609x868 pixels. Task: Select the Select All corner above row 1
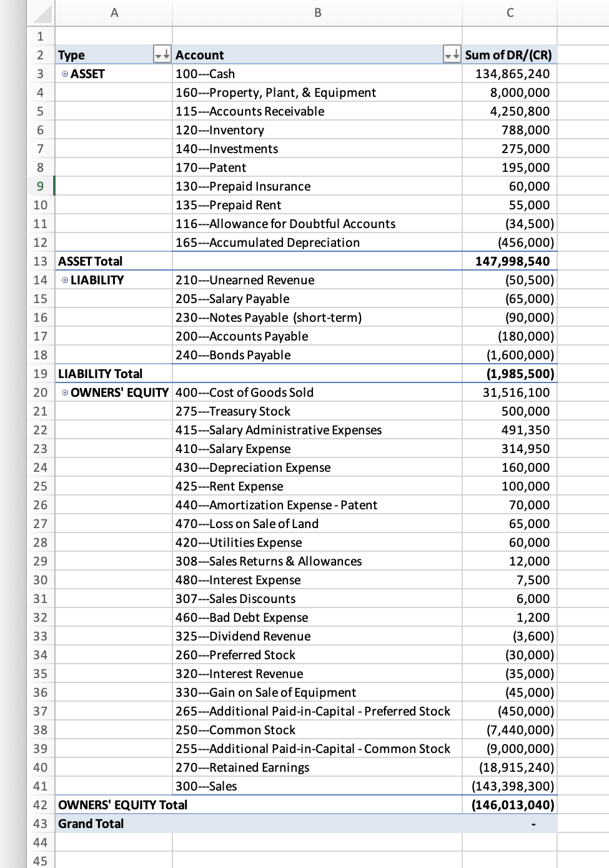click(x=40, y=12)
